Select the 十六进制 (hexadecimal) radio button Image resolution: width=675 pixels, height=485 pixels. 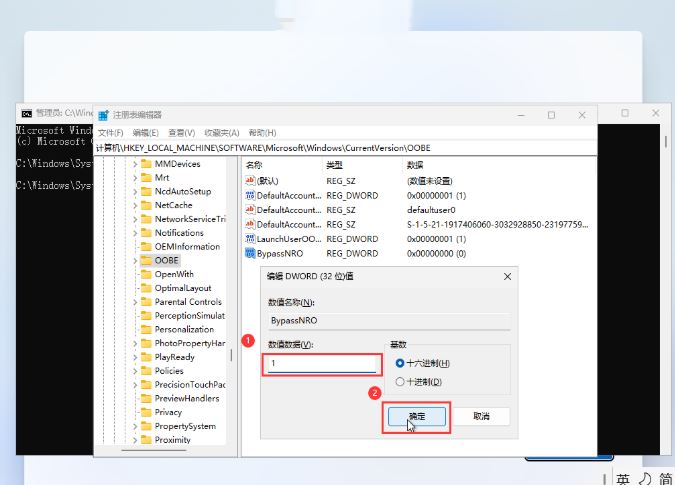(401, 363)
